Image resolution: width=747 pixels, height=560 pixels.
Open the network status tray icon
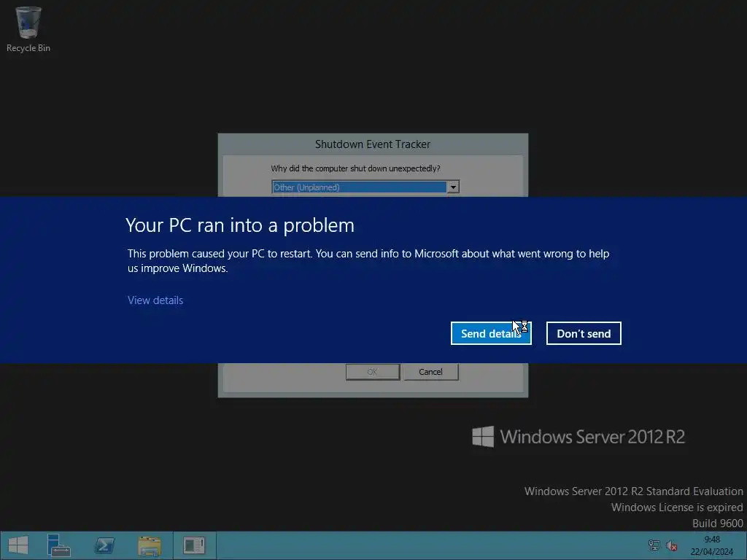[x=654, y=545]
